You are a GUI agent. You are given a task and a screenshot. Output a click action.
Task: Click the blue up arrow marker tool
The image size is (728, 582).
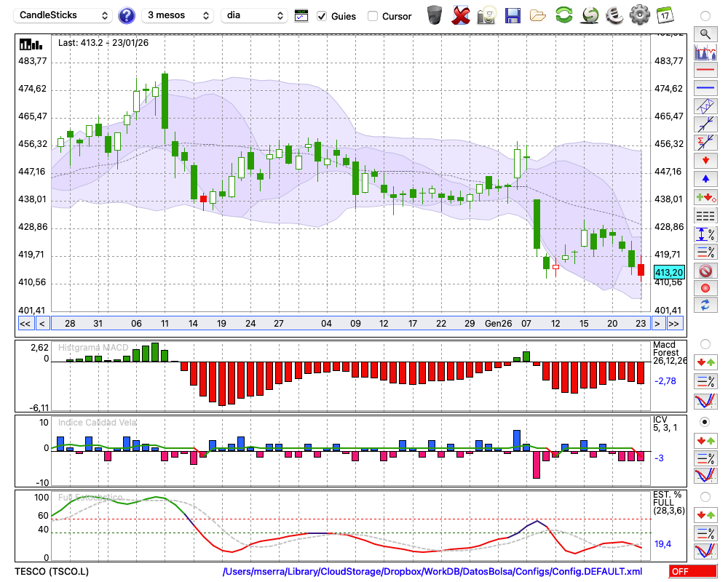705,178
